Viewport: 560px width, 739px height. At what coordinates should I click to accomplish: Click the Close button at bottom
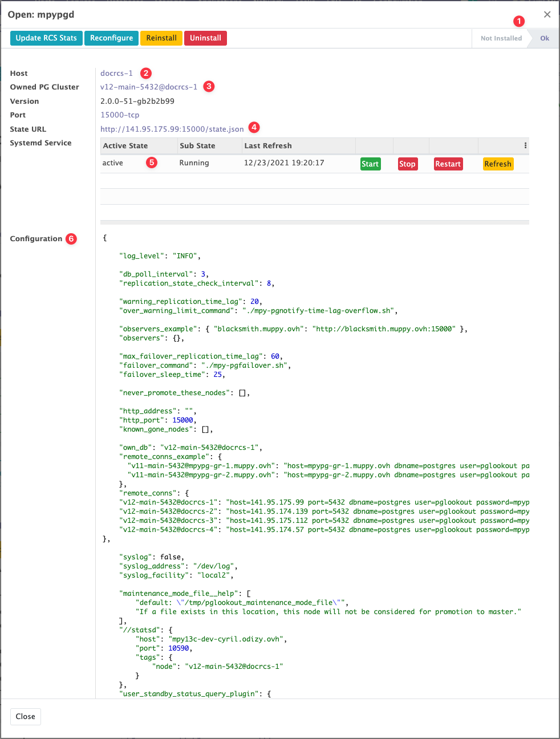click(x=26, y=717)
